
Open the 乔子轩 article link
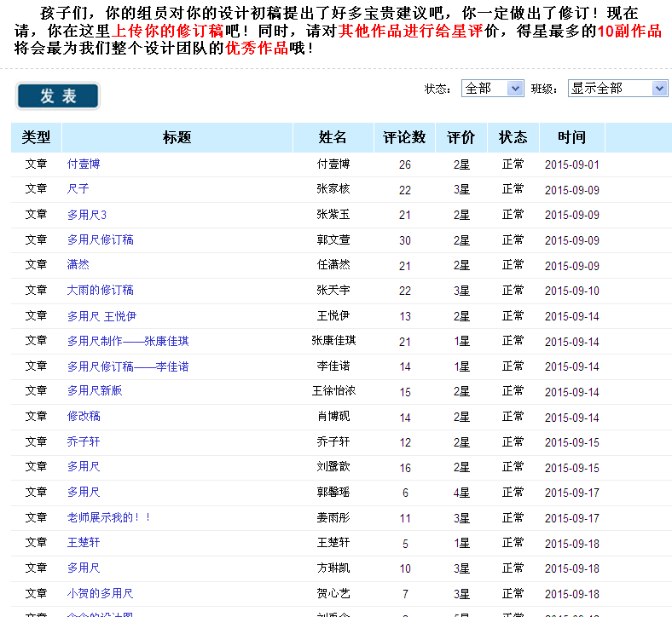click(x=84, y=442)
